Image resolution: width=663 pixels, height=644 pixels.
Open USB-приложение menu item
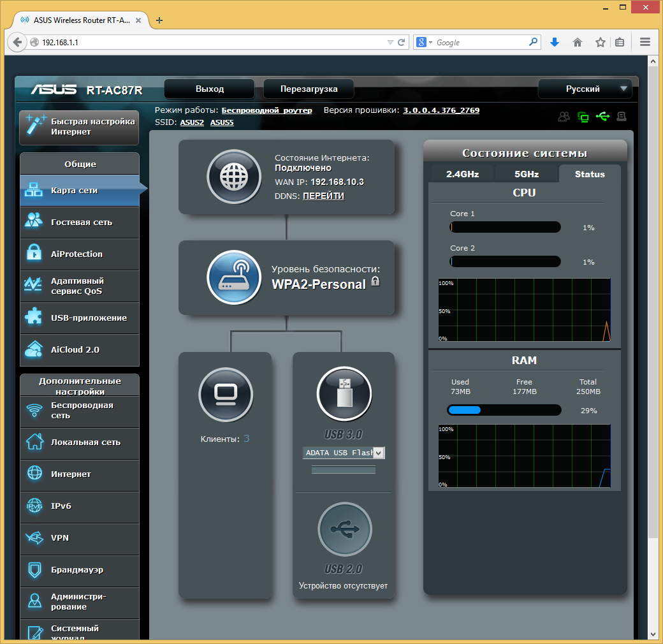point(80,318)
